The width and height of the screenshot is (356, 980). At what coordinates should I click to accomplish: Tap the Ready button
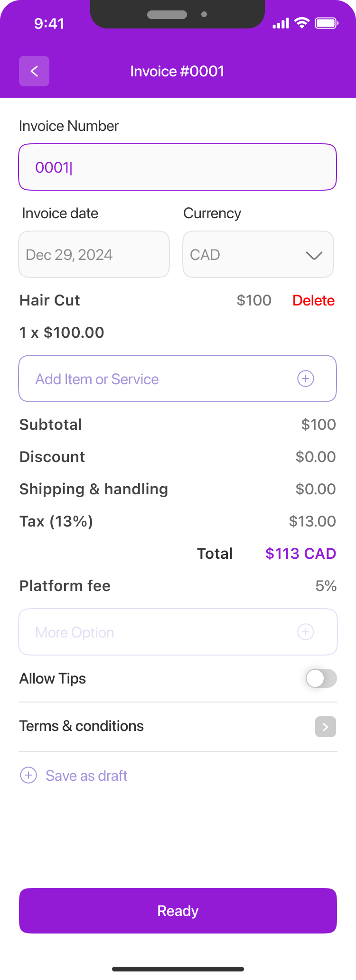[178, 911]
